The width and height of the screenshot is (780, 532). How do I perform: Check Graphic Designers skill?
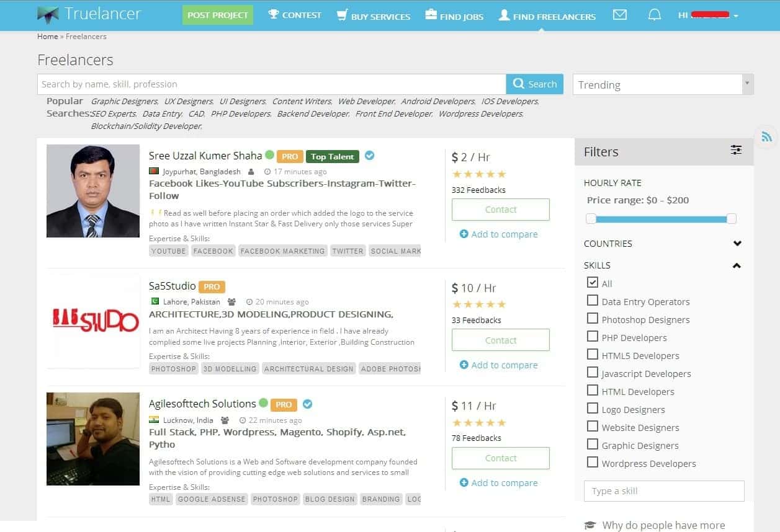[x=592, y=445]
